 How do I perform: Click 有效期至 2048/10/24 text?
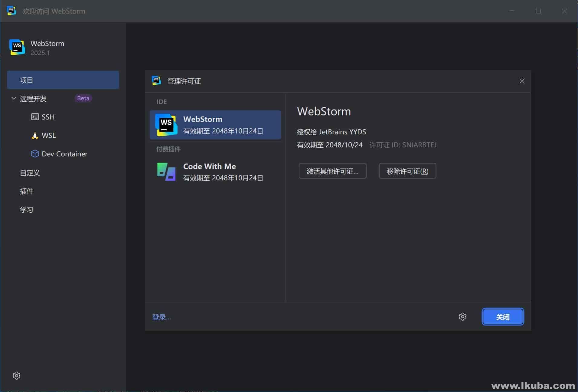point(330,145)
